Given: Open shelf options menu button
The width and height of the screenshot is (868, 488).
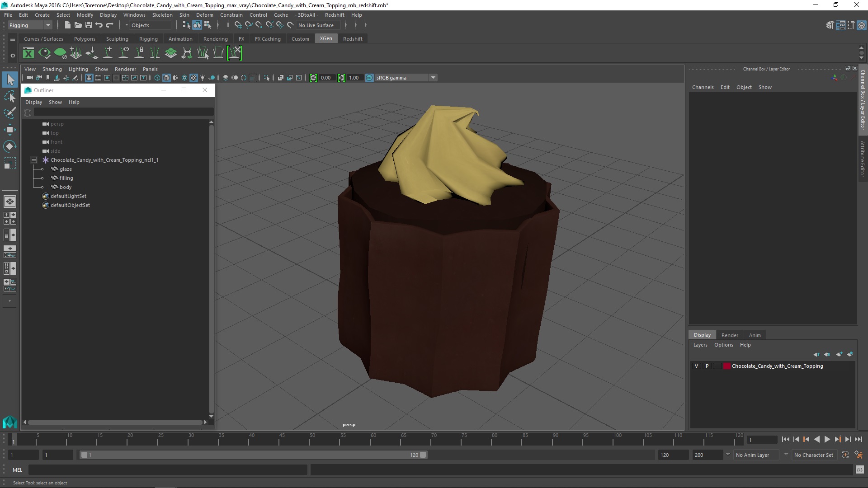Looking at the screenshot, I should coord(13,56).
